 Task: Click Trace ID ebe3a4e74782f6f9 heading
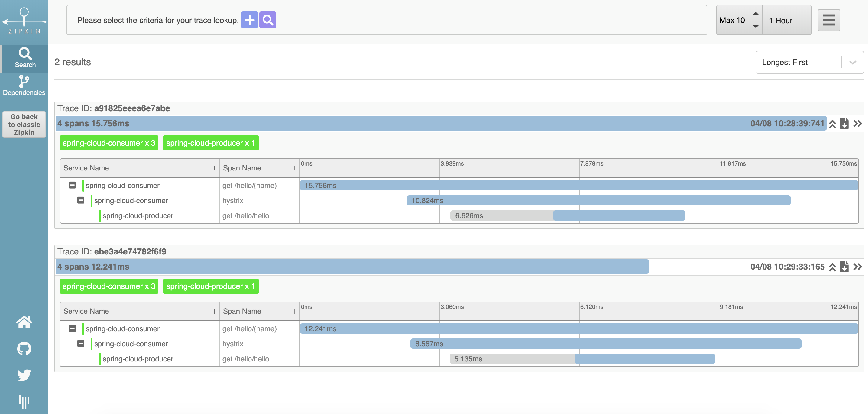(x=112, y=252)
